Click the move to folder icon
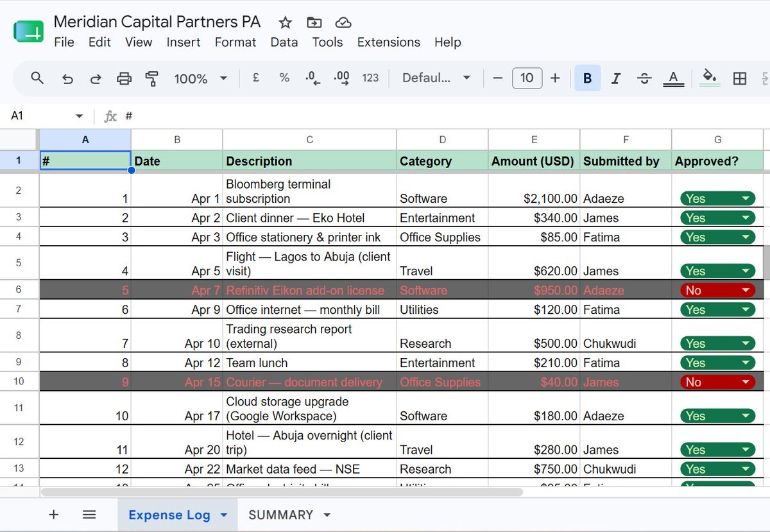 pos(314,22)
